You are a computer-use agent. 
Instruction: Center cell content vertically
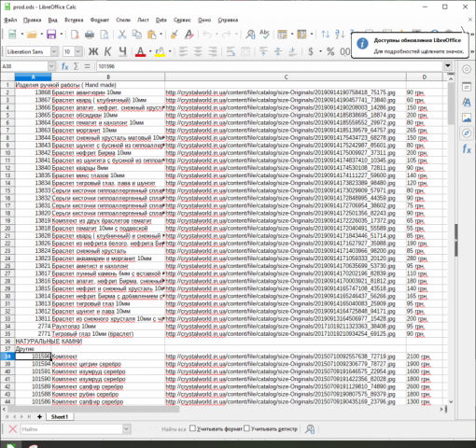[278, 51]
